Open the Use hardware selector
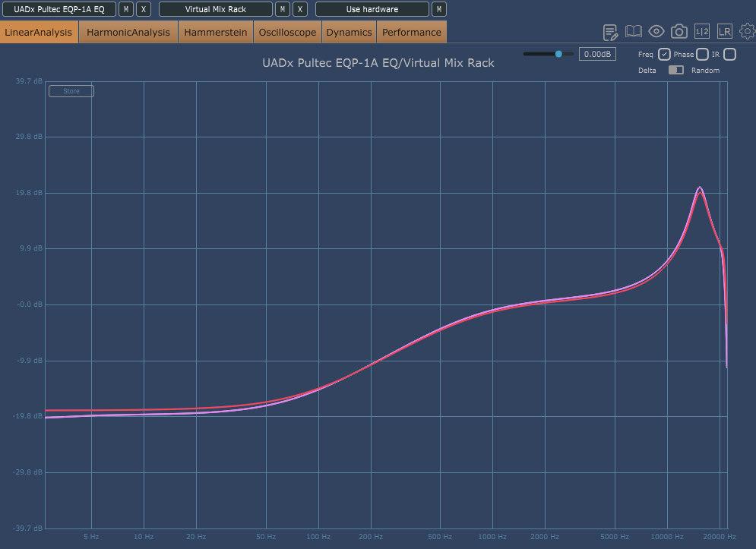Image resolution: width=756 pixels, height=549 pixels. click(x=372, y=9)
